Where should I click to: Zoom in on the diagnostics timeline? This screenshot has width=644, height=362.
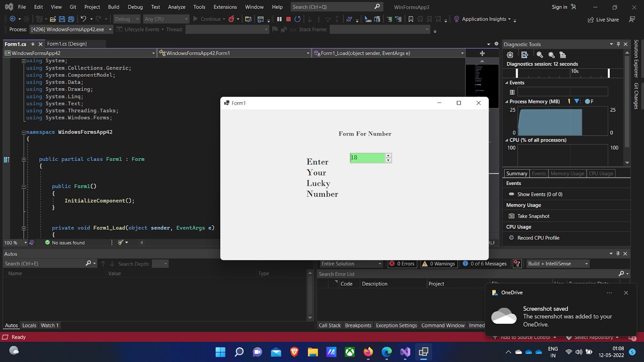(540, 55)
